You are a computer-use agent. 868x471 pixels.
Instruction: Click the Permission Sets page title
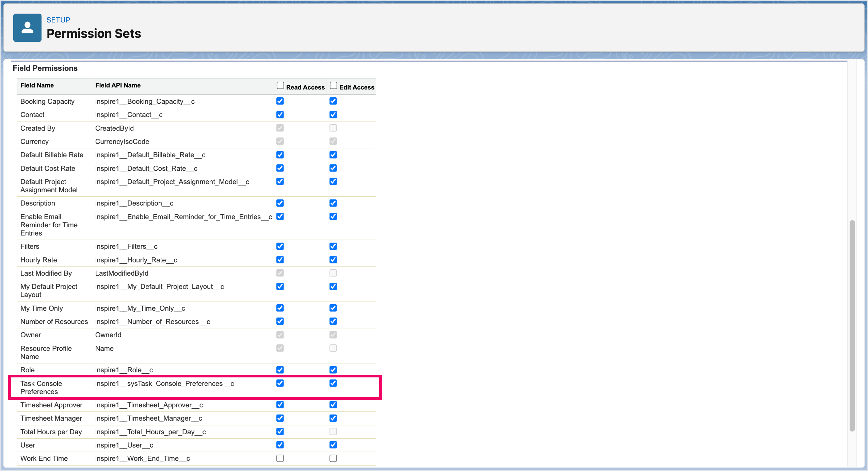click(94, 33)
